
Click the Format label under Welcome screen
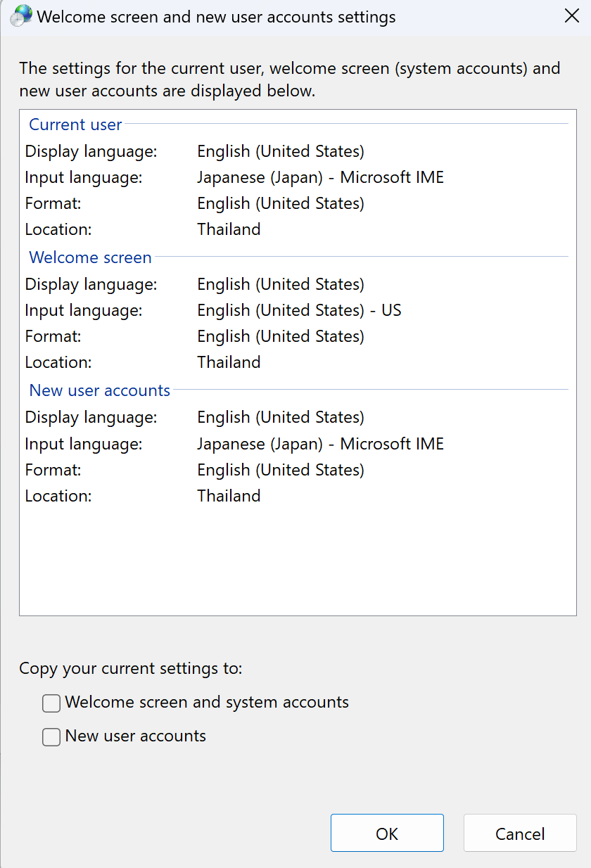point(53,336)
